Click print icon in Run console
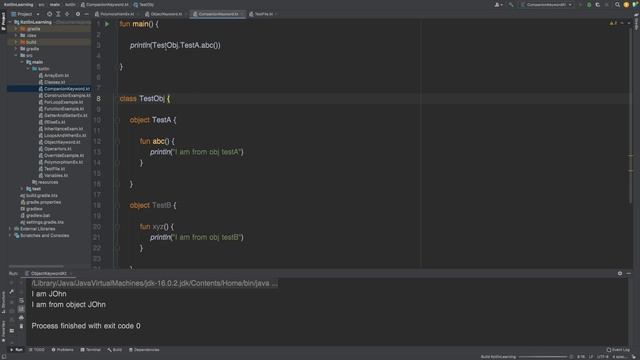The image size is (640, 360). pyautogui.click(x=21, y=318)
